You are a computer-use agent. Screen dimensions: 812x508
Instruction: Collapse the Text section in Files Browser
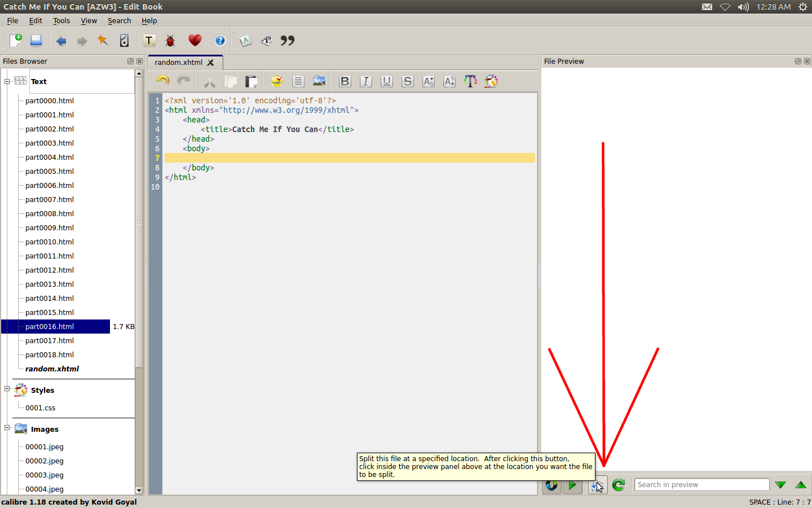[7, 81]
